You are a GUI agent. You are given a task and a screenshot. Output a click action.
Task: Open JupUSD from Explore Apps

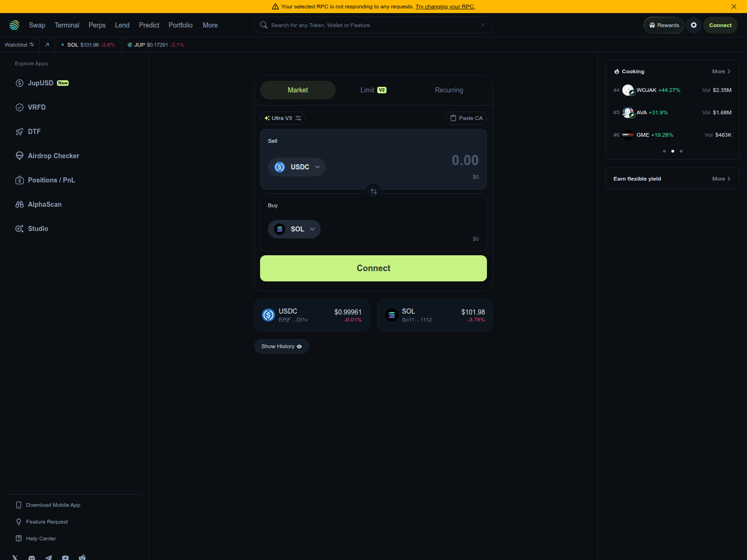(x=42, y=83)
